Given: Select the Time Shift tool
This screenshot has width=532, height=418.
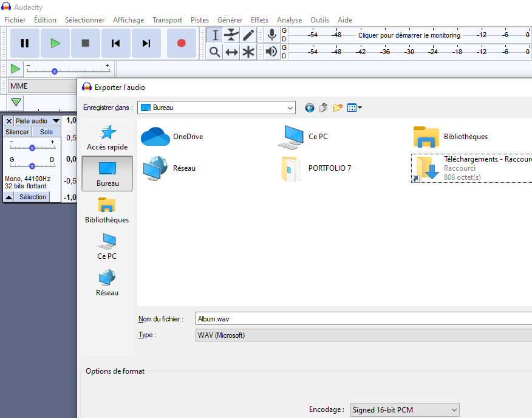Looking at the screenshot, I should [231, 52].
